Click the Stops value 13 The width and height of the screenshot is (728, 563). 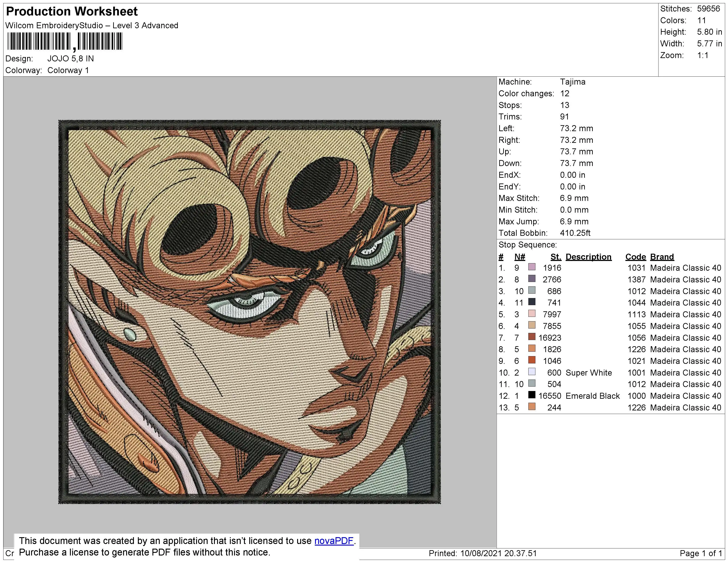pos(565,105)
